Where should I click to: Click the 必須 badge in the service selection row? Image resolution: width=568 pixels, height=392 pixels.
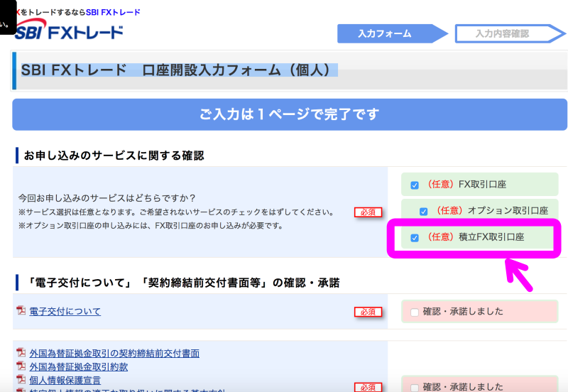pyautogui.click(x=368, y=212)
